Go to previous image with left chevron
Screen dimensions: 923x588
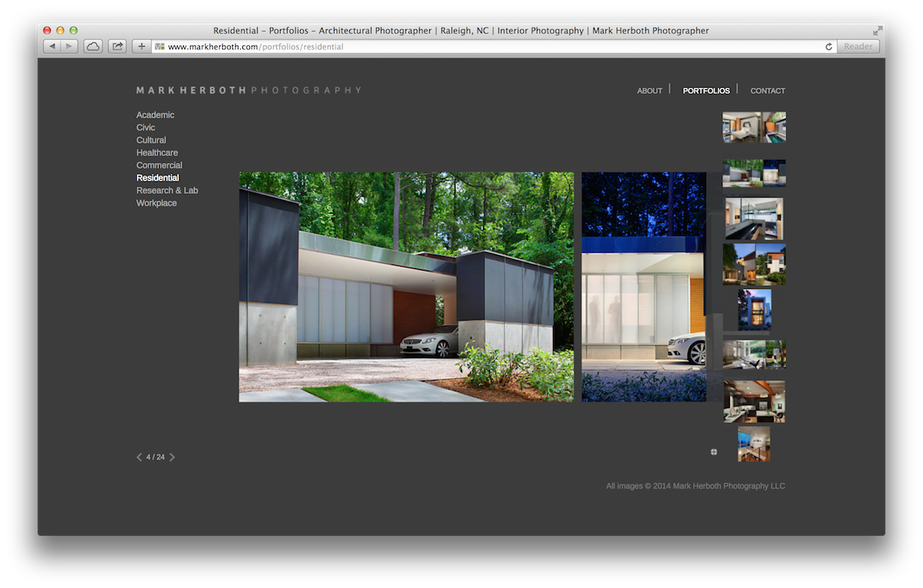click(x=139, y=457)
